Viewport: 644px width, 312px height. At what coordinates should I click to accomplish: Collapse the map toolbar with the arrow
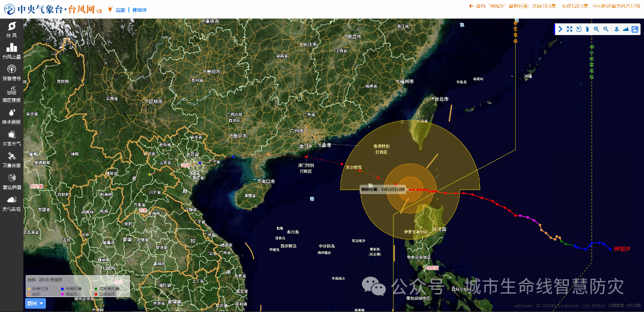point(561,29)
